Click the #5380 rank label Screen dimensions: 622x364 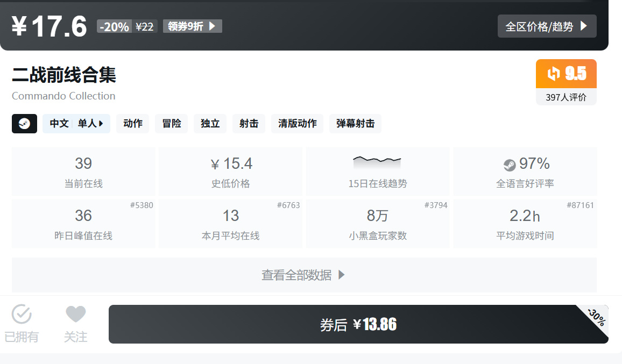tap(142, 205)
